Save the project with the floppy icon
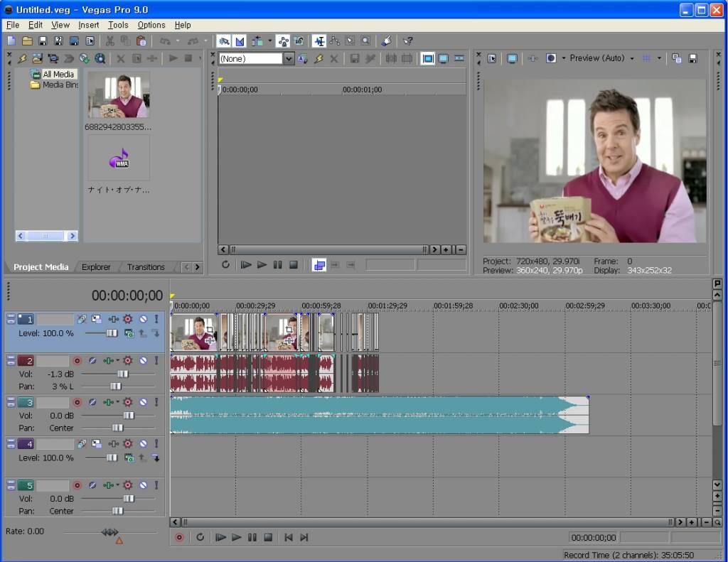 (x=43, y=41)
